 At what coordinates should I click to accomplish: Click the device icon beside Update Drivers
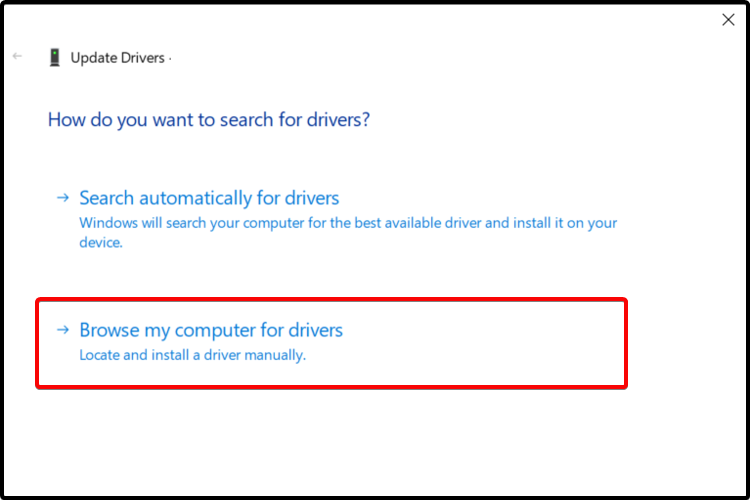54,58
